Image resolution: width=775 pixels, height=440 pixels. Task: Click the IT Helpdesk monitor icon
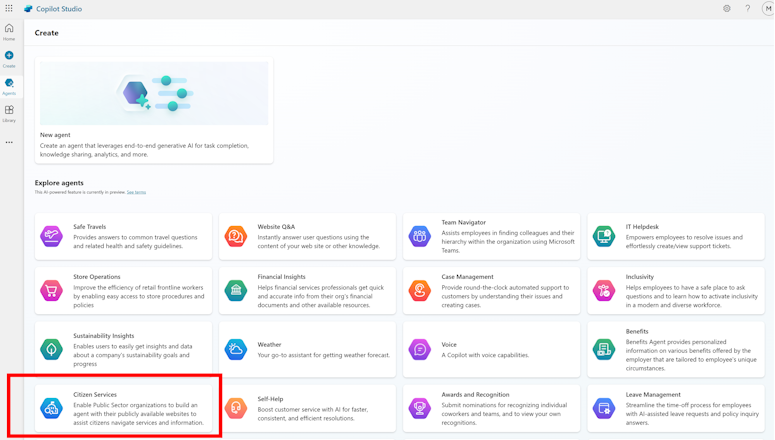604,236
